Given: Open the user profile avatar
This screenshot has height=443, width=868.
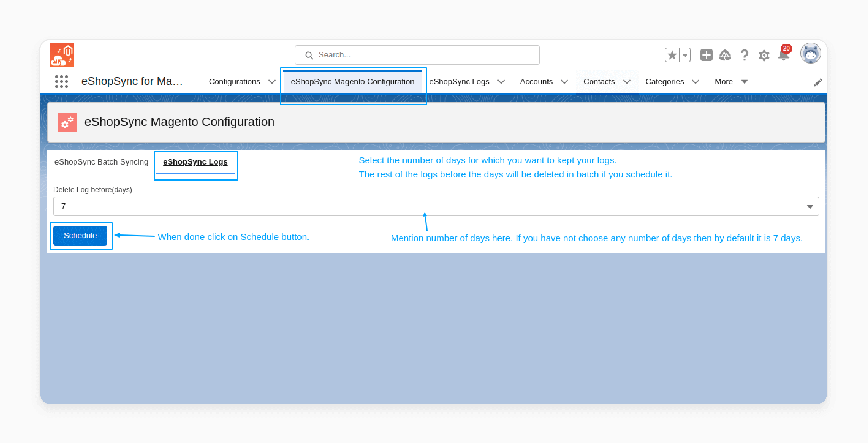Looking at the screenshot, I should point(810,54).
